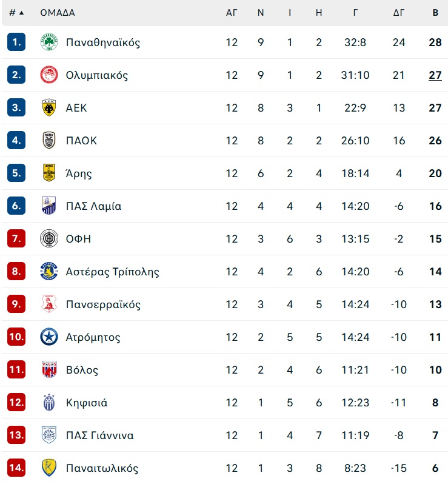Click the ΑΓ matches played header
This screenshot has width=448, height=484.
[x=232, y=13]
